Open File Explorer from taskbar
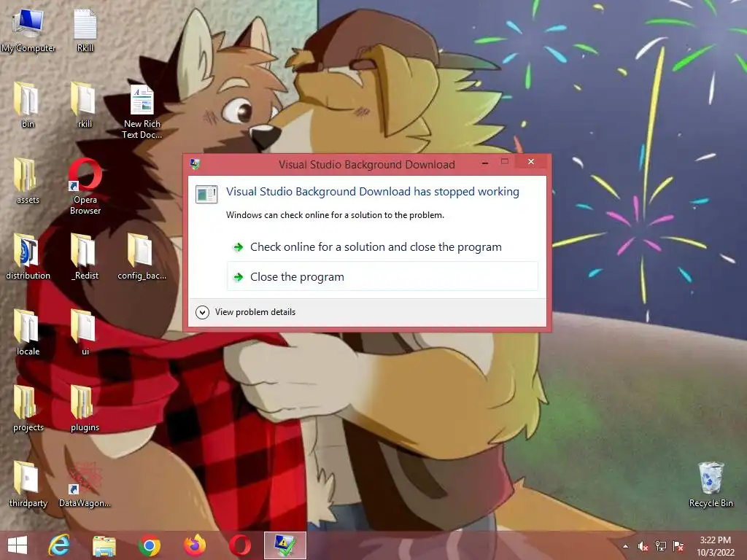This screenshot has width=747, height=560. [x=104, y=545]
